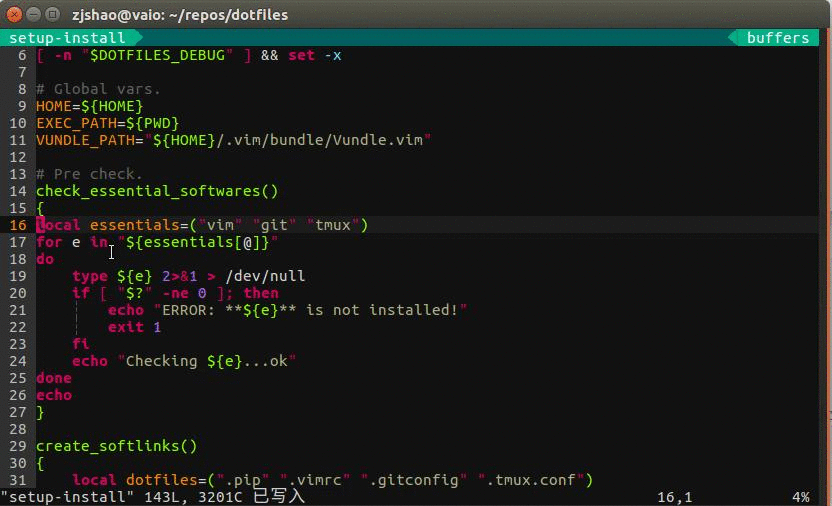Click the 'then' keyword on line 20
The width and height of the screenshot is (832, 506).
[261, 293]
